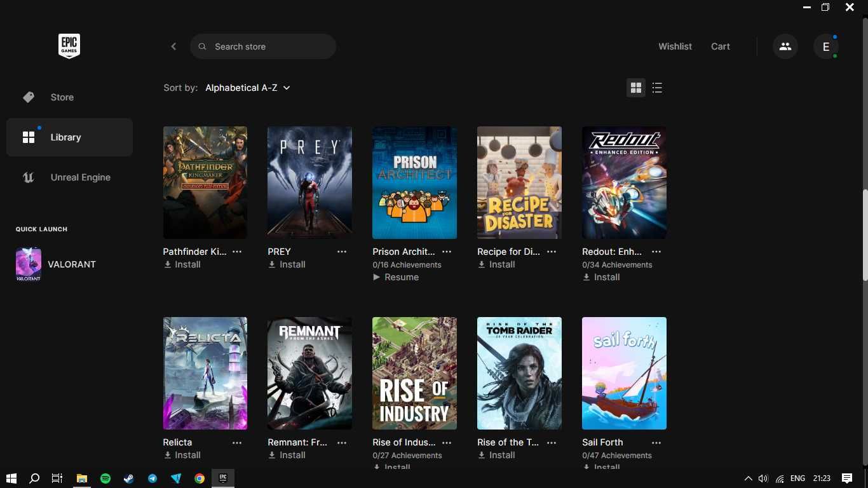Open the account profile avatar E
This screenshot has height=488, width=868.
(826, 46)
